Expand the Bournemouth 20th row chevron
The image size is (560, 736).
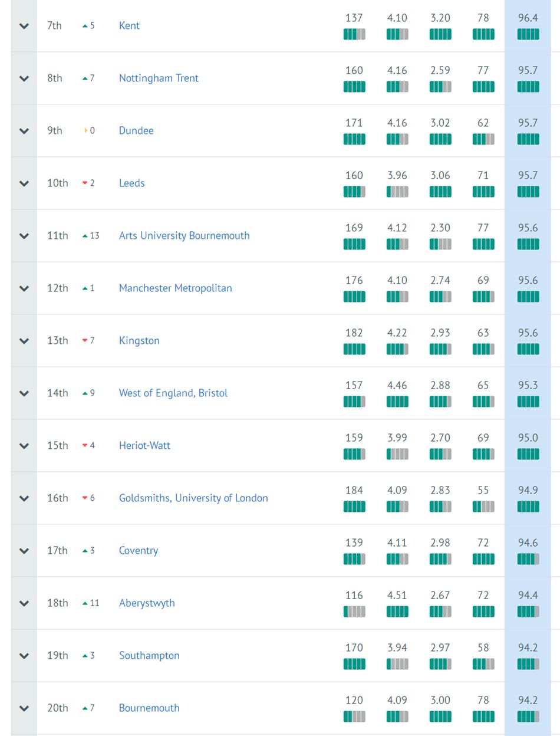(x=24, y=708)
